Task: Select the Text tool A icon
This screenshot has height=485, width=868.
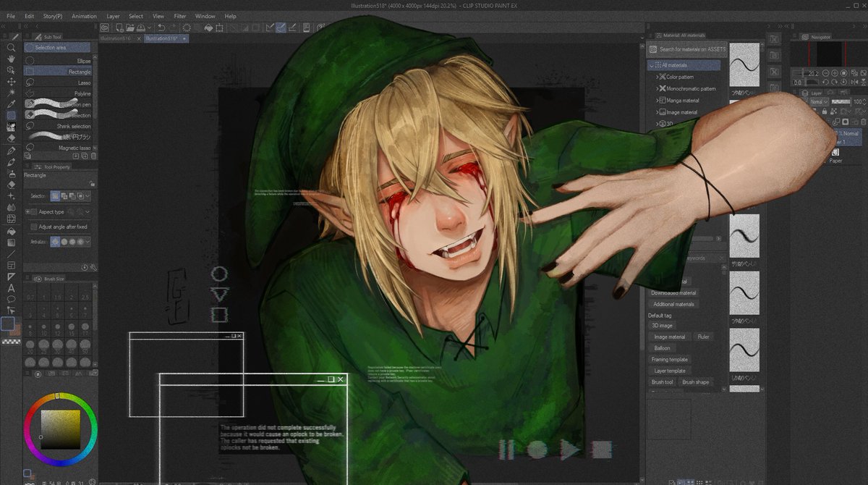Action: point(11,288)
